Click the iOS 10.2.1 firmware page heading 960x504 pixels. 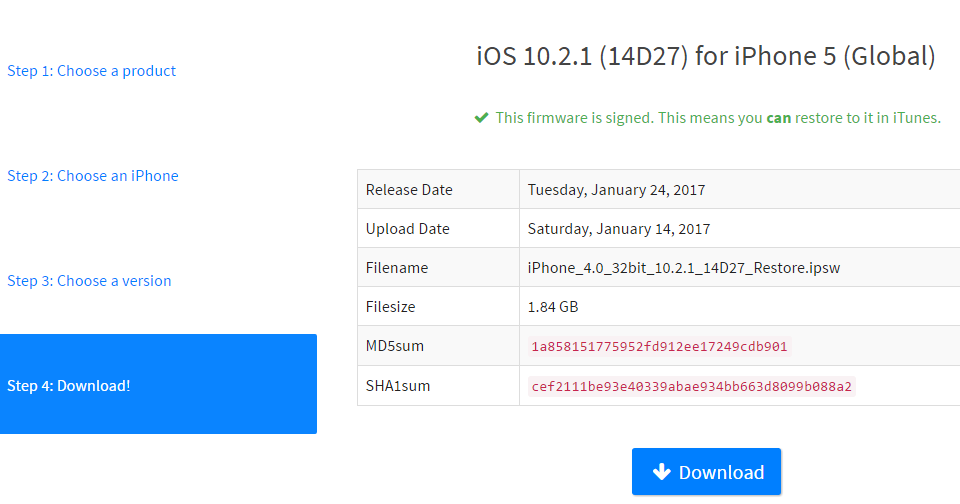706,56
